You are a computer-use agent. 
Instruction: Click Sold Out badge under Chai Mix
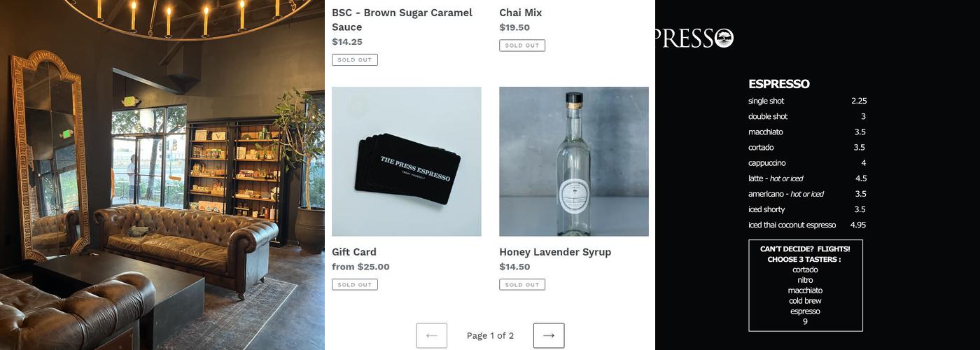522,45
